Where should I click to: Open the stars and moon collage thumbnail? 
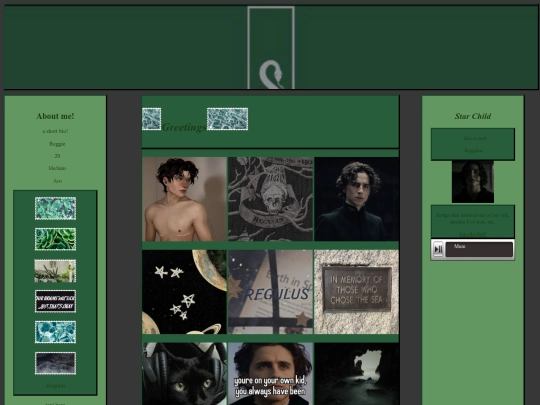184,292
